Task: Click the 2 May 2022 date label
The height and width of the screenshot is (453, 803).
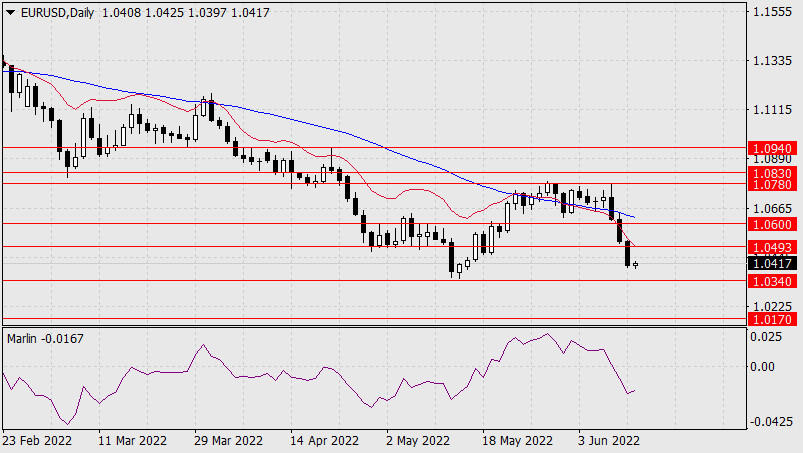Action: [418, 441]
